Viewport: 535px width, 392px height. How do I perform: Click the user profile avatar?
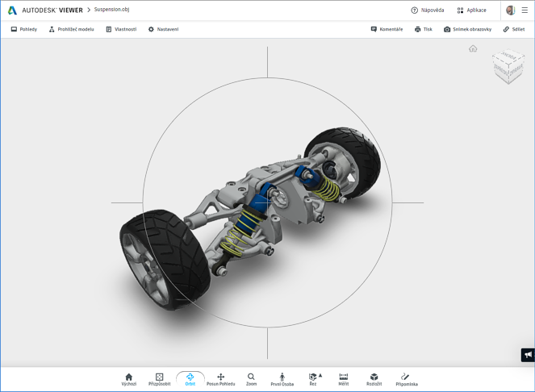tap(510, 10)
